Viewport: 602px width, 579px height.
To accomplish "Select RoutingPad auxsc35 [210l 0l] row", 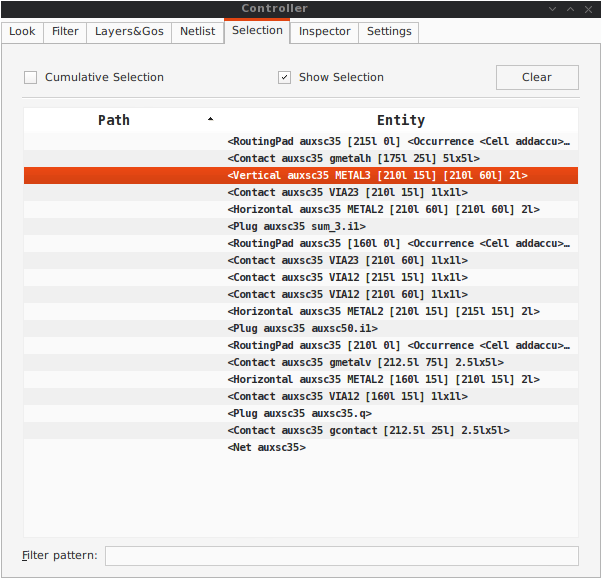I will pyautogui.click(x=301, y=345).
